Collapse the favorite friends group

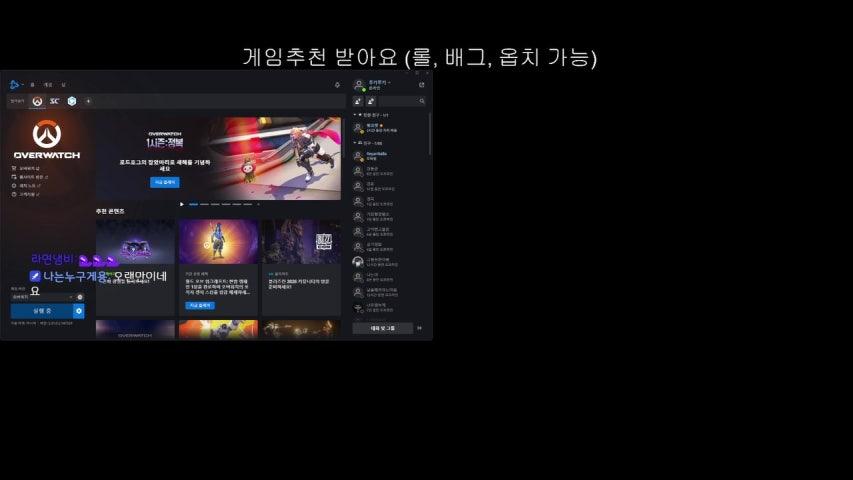coord(355,115)
